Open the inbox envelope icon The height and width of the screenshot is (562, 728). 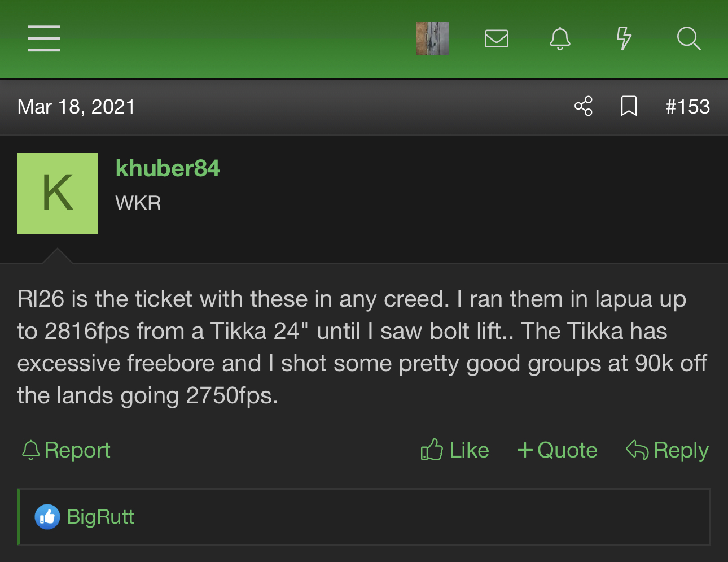[x=497, y=38]
